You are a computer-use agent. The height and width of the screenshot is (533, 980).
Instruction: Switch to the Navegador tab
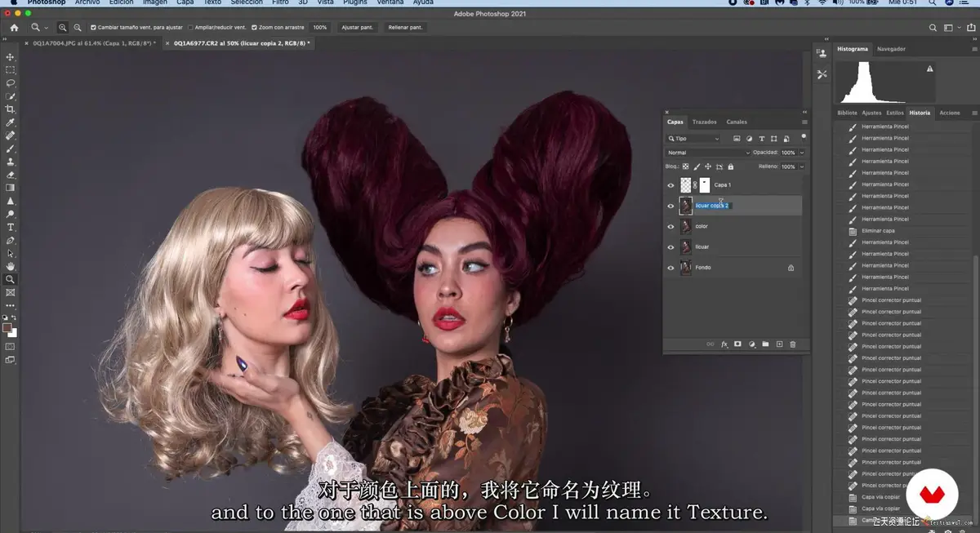(x=891, y=49)
